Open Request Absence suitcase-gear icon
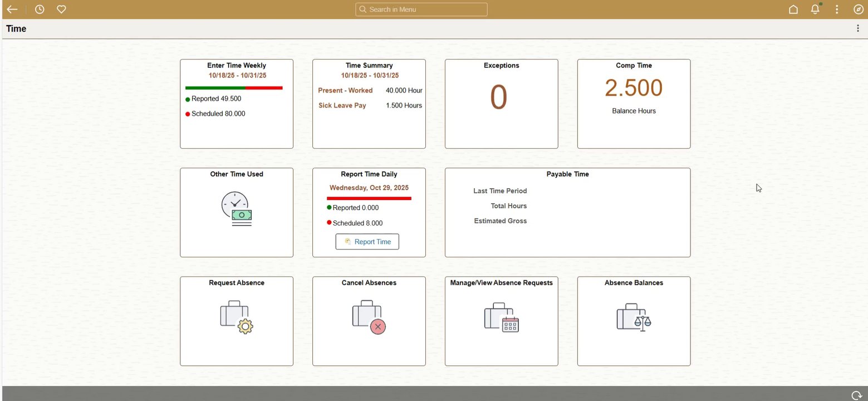 [x=237, y=317]
